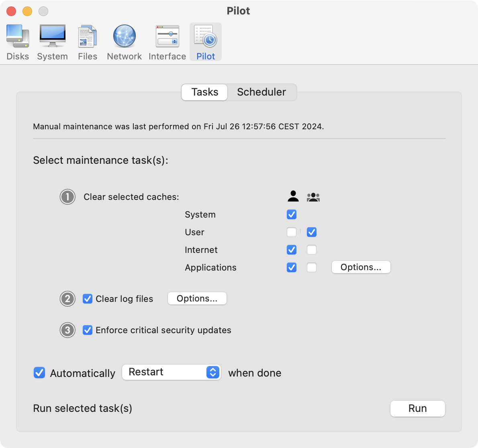This screenshot has height=448, width=478.
Task: Uncheck System cache for current user
Action: [292, 214]
